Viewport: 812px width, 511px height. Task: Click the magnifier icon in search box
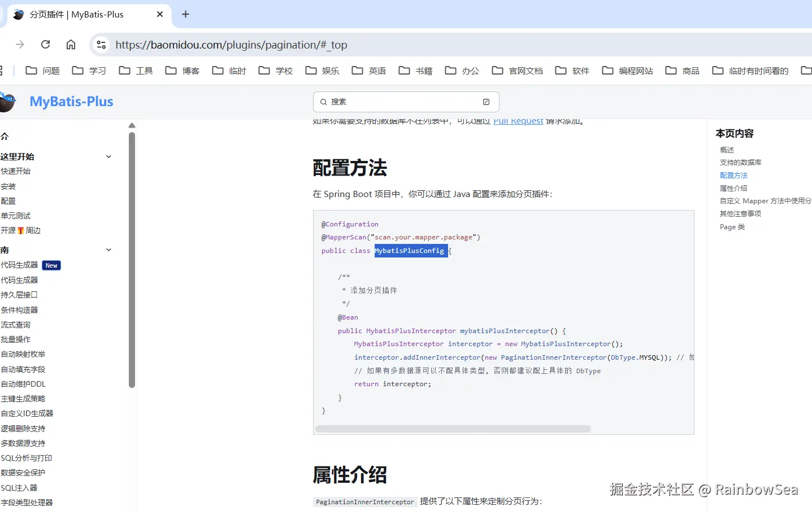[x=323, y=102]
